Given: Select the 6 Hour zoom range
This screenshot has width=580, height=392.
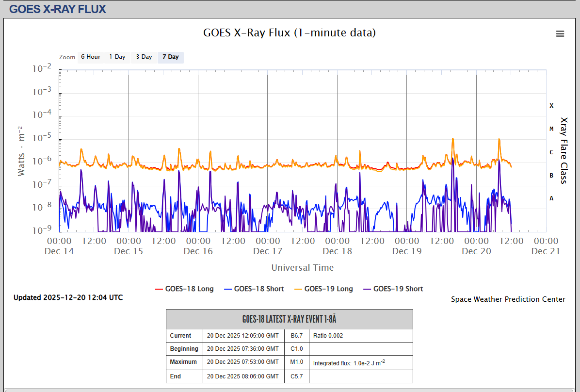Looking at the screenshot, I should click(90, 57).
